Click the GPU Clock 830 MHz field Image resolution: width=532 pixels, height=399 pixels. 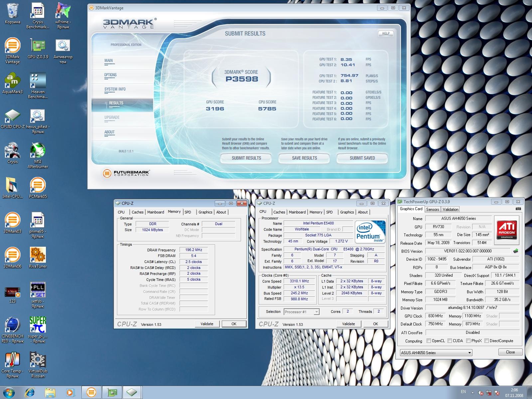[x=435, y=316]
